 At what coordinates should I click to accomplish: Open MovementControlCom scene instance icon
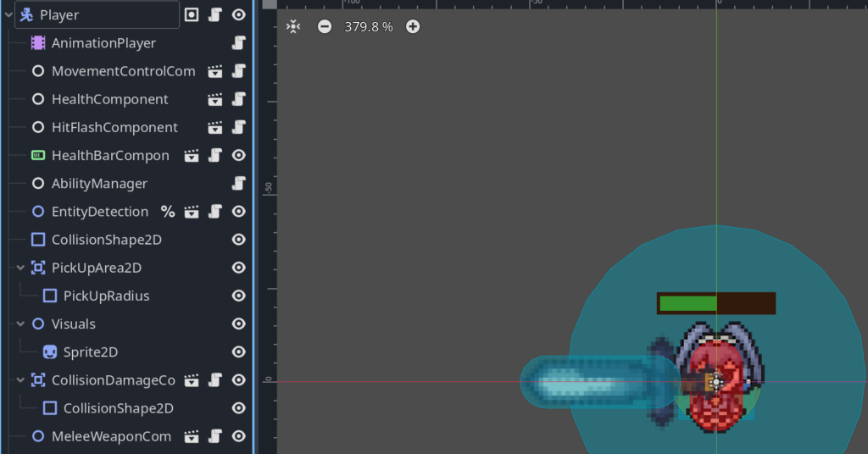tap(214, 71)
